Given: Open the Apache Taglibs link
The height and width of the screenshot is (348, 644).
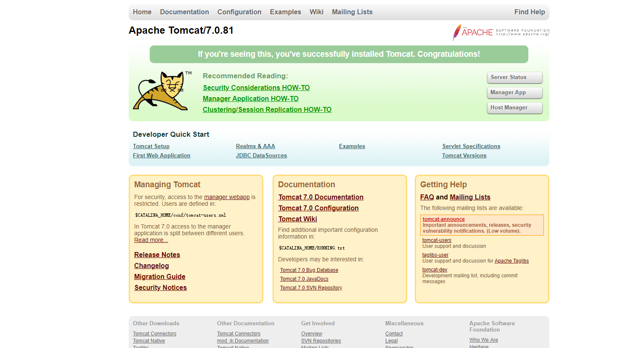Looking at the screenshot, I should click(511, 261).
